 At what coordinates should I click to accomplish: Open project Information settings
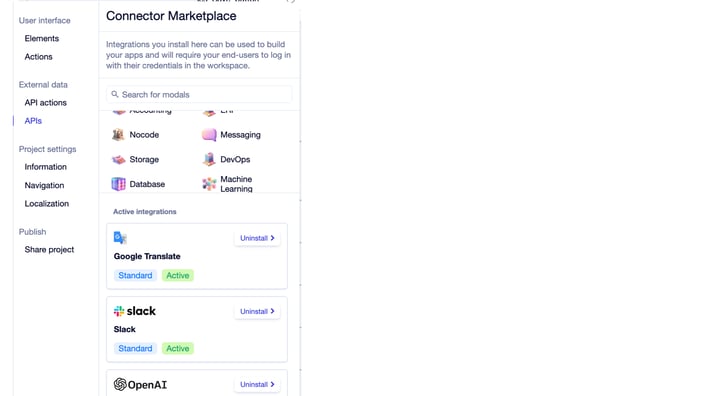coord(45,167)
